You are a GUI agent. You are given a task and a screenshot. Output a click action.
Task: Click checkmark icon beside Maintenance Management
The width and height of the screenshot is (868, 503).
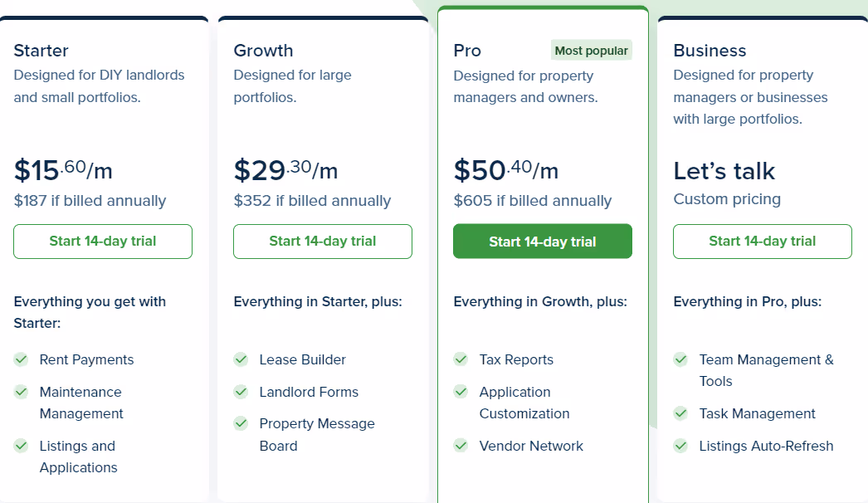tap(21, 393)
